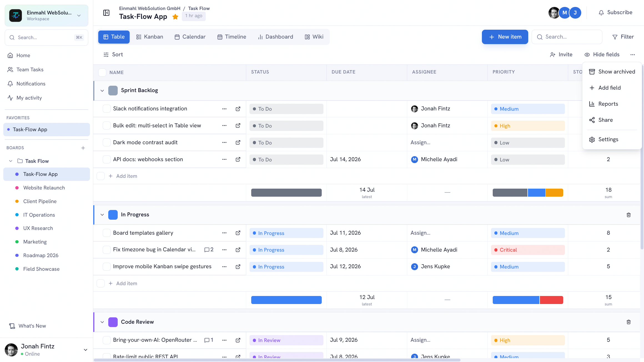Click the J member avatar

[x=575, y=13]
